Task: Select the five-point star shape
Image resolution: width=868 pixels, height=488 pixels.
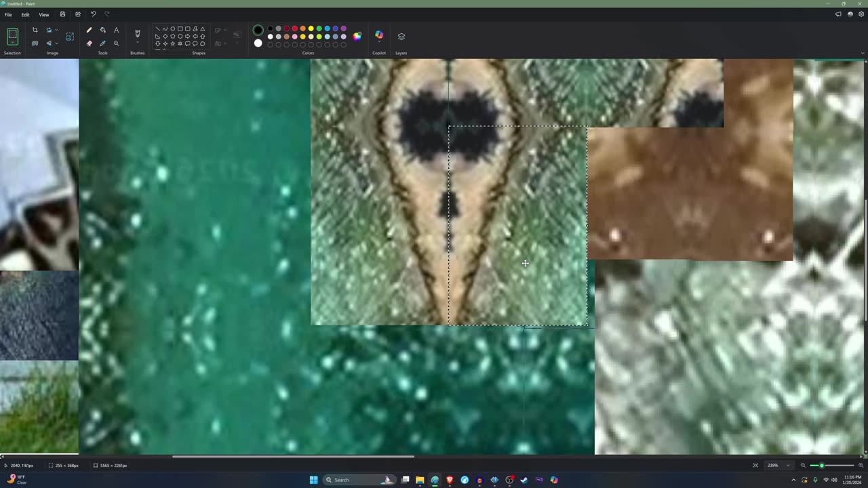Action: pyautogui.click(x=173, y=43)
